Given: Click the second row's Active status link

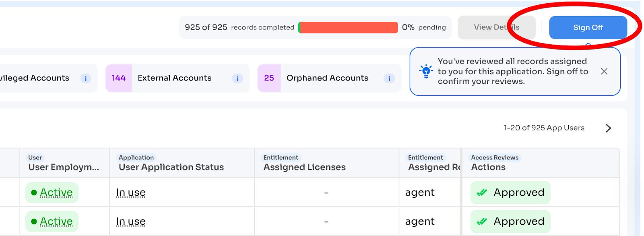Looking at the screenshot, I should click(56, 222).
